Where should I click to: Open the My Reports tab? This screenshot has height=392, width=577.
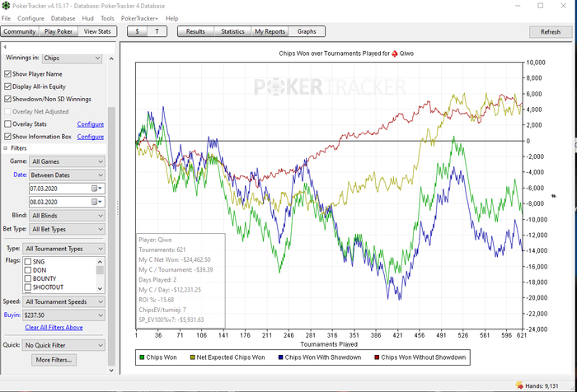pyautogui.click(x=270, y=31)
